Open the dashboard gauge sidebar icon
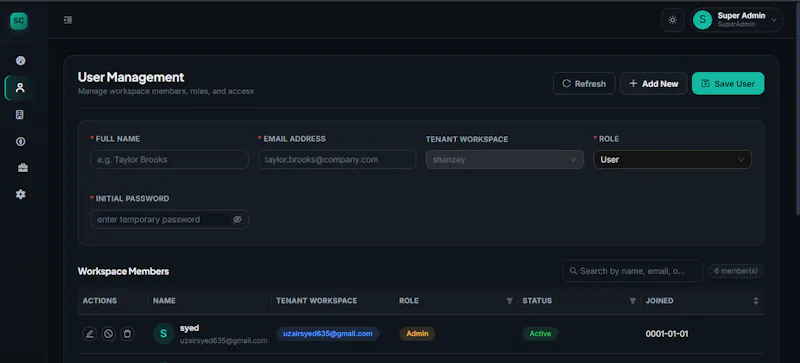This screenshot has height=363, width=800. 20,61
